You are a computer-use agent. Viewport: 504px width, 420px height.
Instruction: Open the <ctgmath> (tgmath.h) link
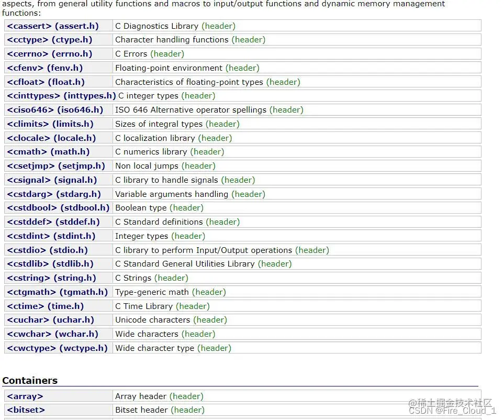coord(57,292)
